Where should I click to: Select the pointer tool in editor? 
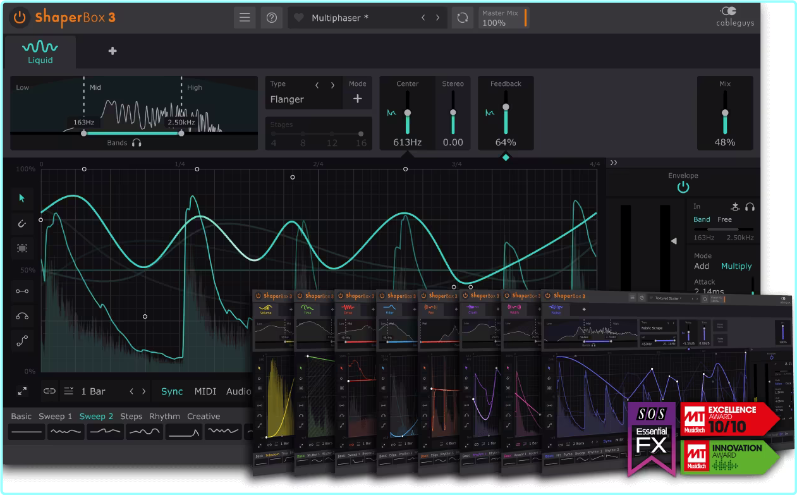click(22, 198)
